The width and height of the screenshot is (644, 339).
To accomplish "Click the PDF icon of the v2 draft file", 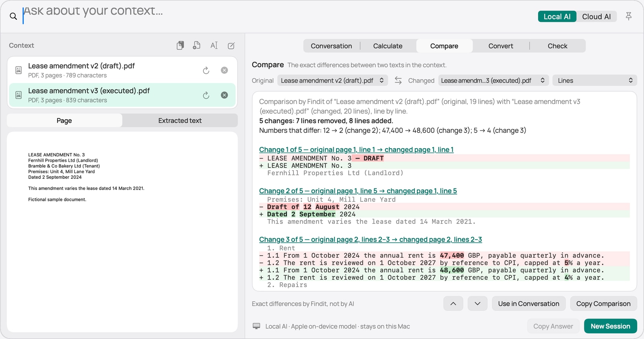I will (x=19, y=70).
